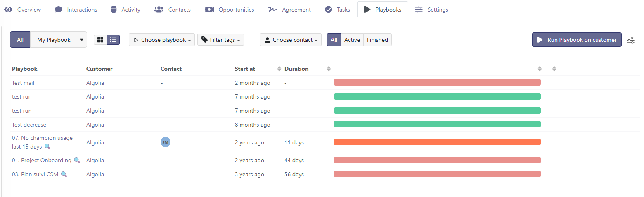Sort by Duration column arrows
The width and height of the screenshot is (644, 197).
coord(329,69)
